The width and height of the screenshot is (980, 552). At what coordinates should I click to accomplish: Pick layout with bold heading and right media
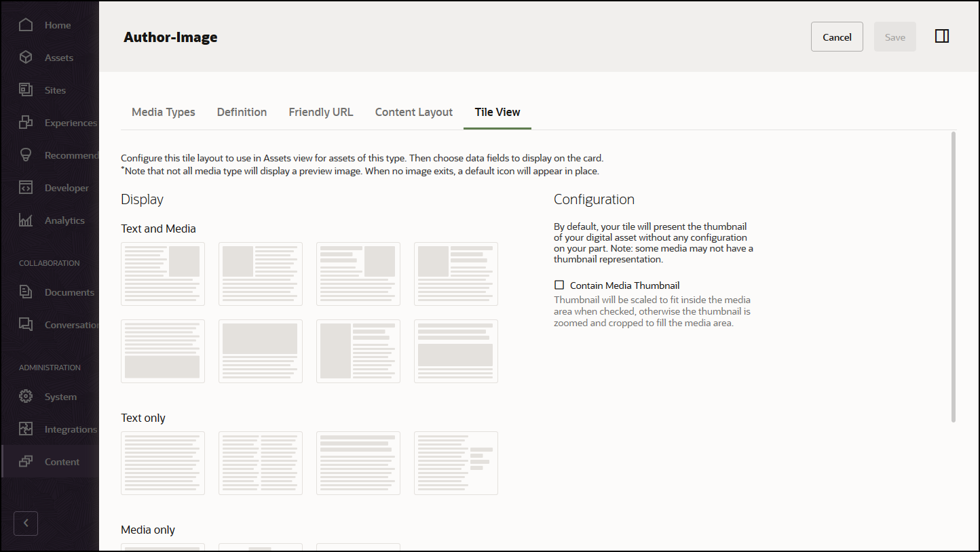[x=358, y=274]
